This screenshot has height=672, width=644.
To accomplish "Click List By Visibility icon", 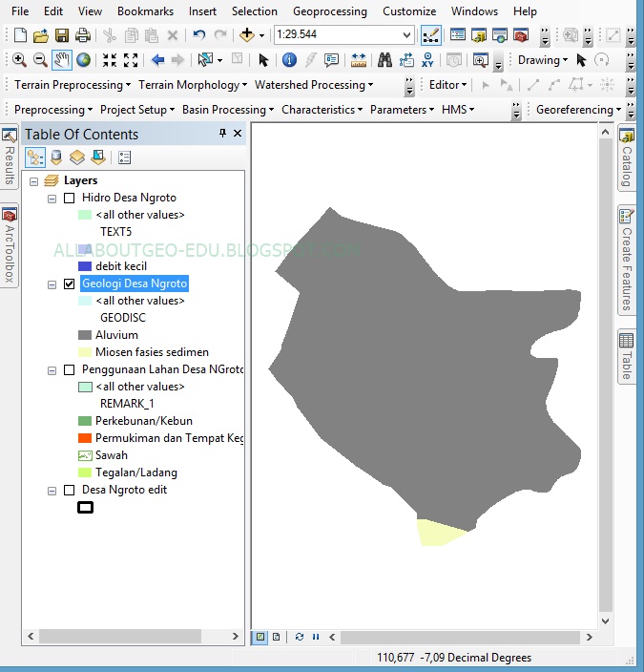I will [77, 157].
